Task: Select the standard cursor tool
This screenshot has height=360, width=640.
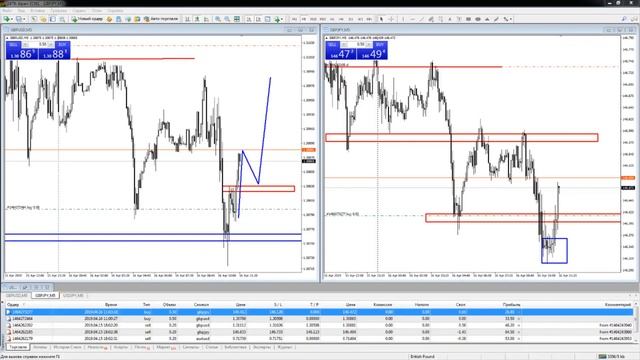Action: point(381,19)
